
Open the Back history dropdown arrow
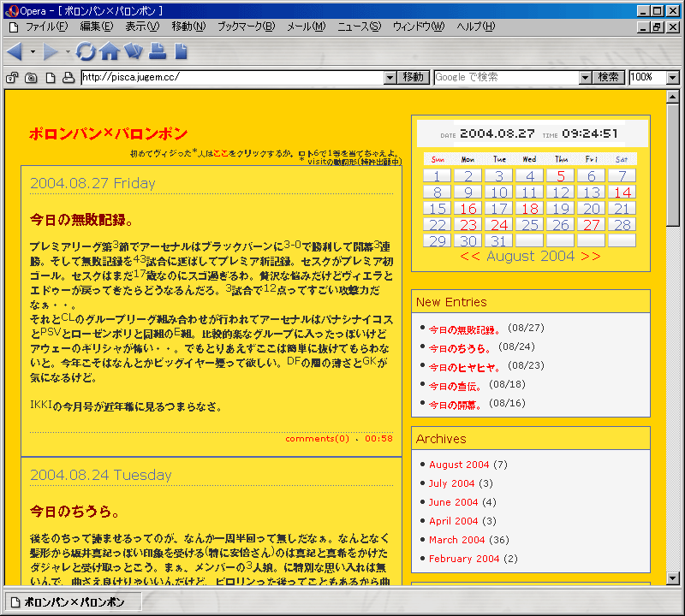pyautogui.click(x=33, y=52)
